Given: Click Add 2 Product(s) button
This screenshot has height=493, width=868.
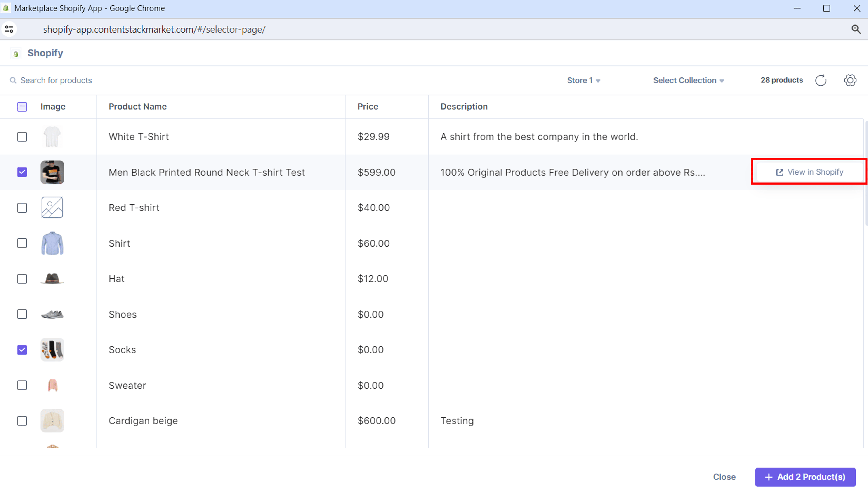Looking at the screenshot, I should tap(805, 477).
